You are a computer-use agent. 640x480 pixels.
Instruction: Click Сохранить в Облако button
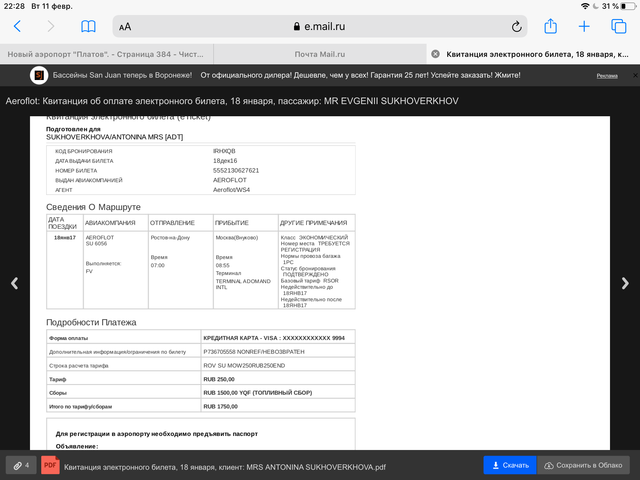[x=584, y=465]
